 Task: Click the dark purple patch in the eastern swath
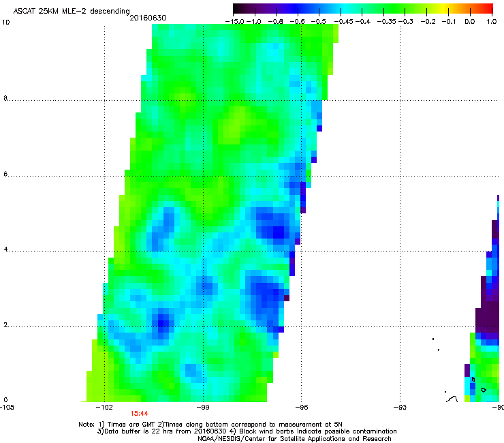tap(488, 316)
